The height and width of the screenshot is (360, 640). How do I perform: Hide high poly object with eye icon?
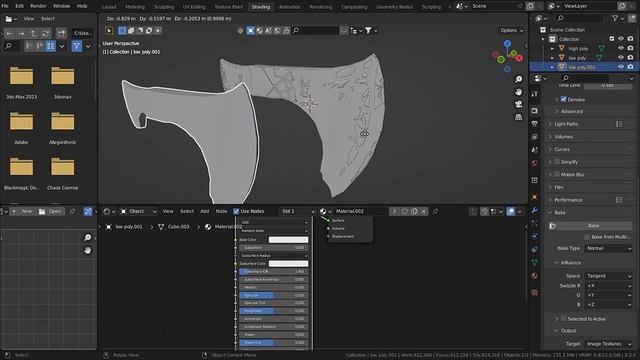pos(621,48)
